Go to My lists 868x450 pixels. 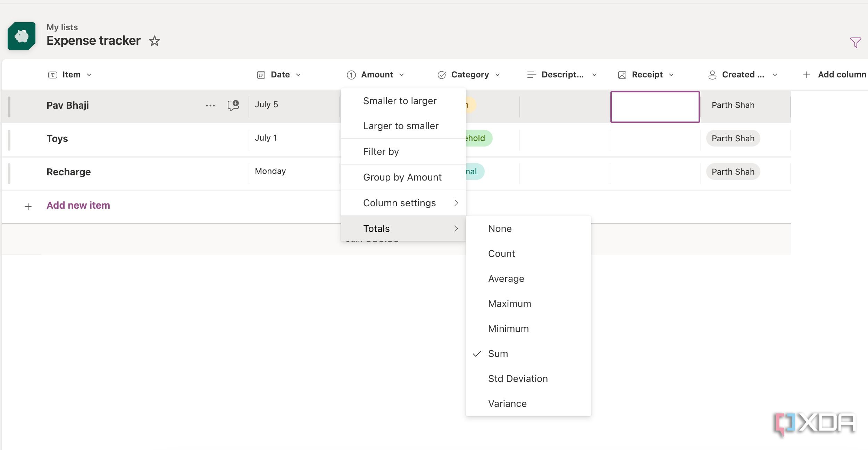(62, 27)
